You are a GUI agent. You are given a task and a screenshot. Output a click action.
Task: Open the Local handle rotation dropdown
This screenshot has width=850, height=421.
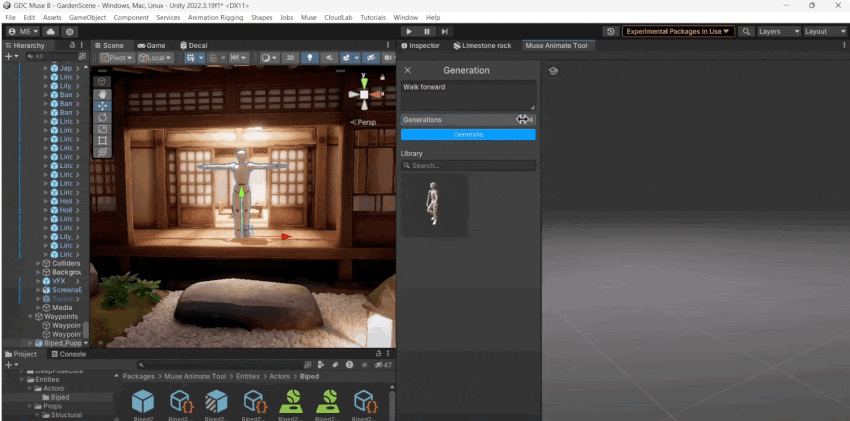[155, 57]
